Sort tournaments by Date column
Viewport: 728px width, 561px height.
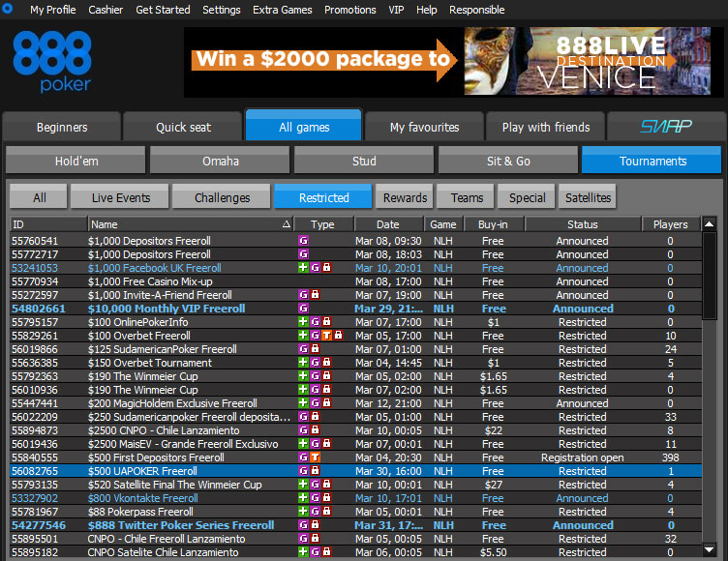pos(388,224)
